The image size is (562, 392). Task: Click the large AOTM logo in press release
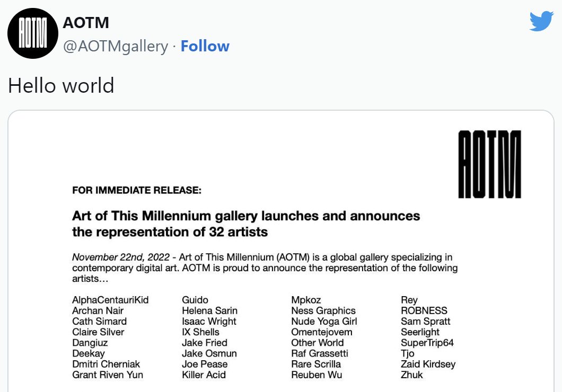point(489,164)
